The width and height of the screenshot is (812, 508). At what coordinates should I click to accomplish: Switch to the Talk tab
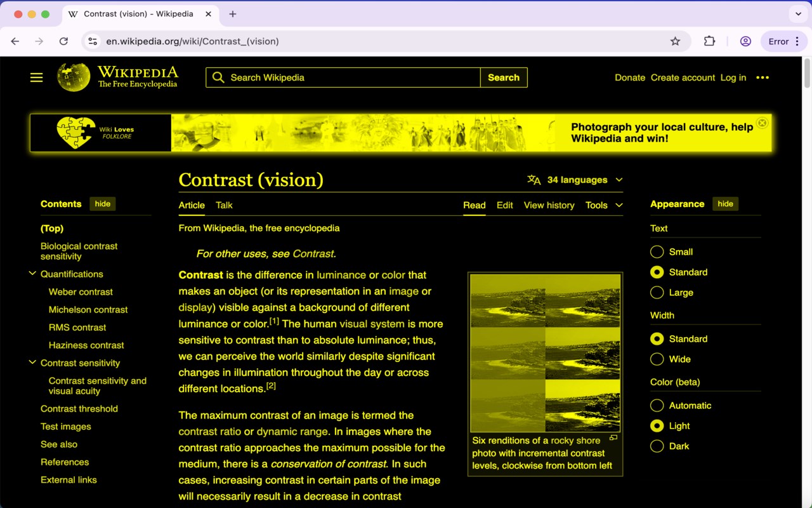pos(224,205)
